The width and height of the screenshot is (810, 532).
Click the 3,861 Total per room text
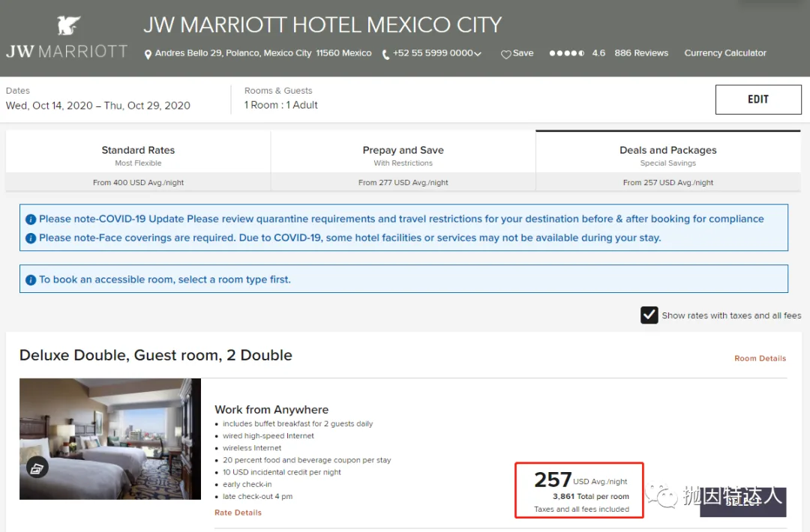click(591, 496)
